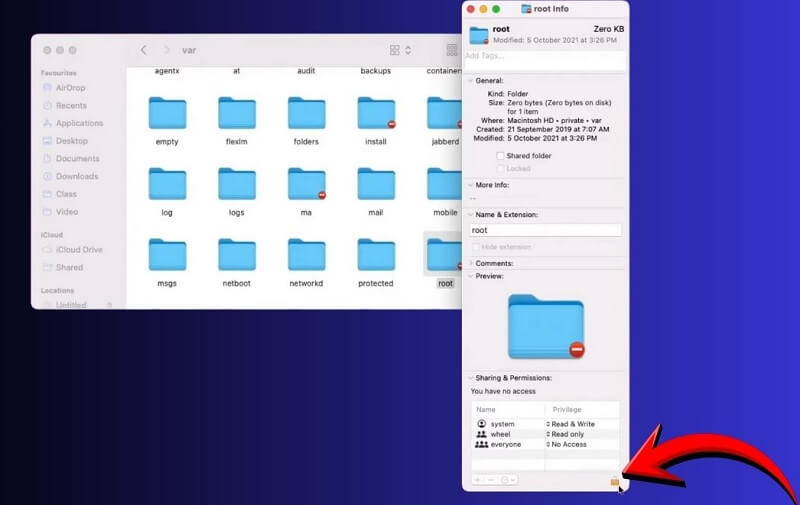Open Documents in Finder sidebar
Viewport: 800px width, 505px height.
click(71, 159)
